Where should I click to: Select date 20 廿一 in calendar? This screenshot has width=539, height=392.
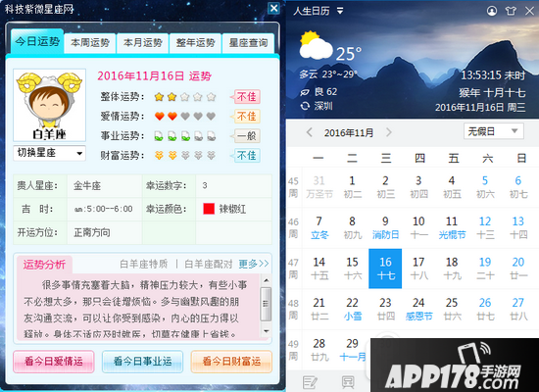[x=518, y=269]
